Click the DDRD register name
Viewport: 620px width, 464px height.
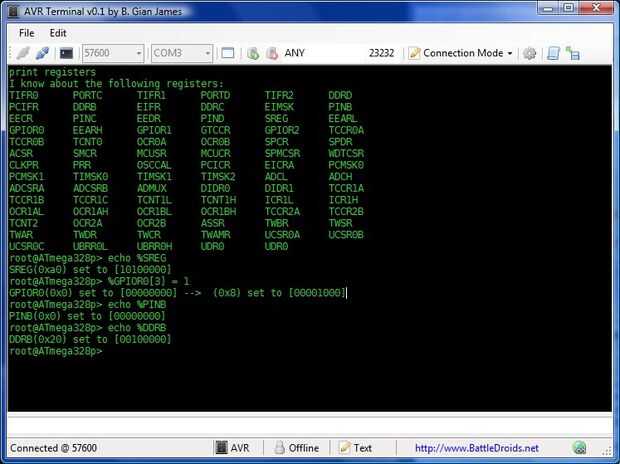coord(340,95)
